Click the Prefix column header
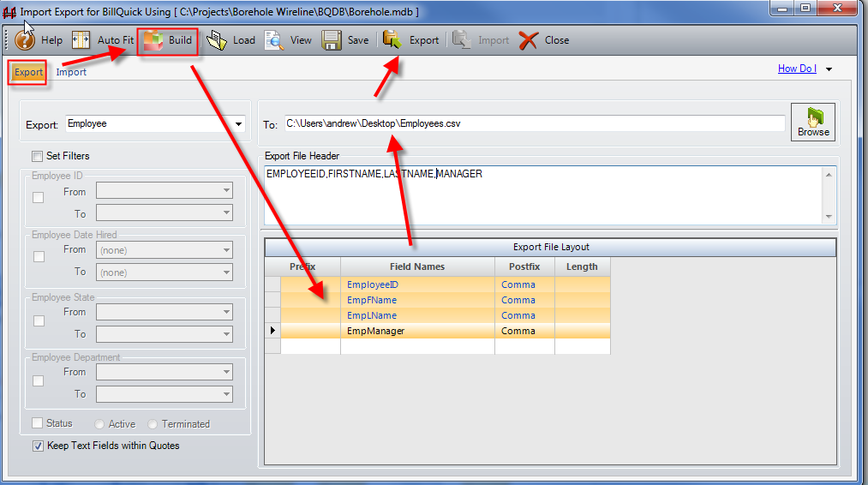Image resolution: width=868 pixels, height=485 pixels. 302,266
